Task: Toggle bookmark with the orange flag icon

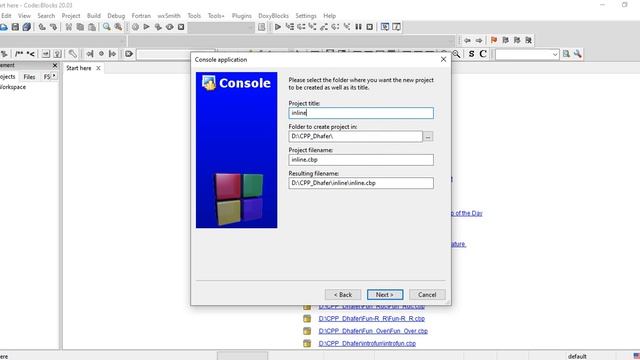Action: pyautogui.click(x=494, y=40)
